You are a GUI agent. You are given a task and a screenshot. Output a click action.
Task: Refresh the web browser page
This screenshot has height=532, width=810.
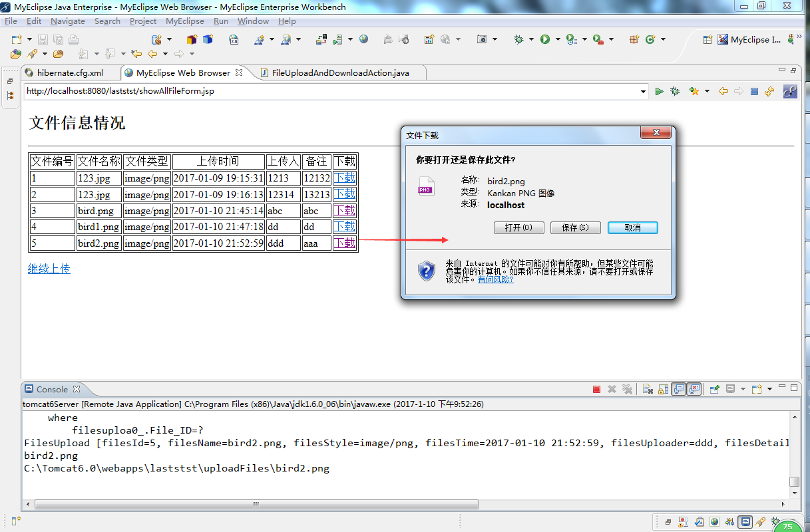[769, 91]
